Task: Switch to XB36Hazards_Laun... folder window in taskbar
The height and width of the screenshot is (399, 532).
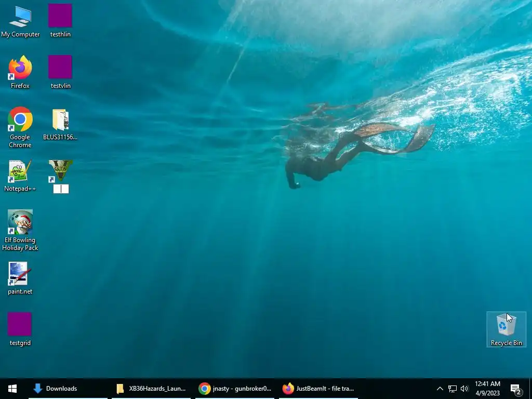Action: [151, 389]
